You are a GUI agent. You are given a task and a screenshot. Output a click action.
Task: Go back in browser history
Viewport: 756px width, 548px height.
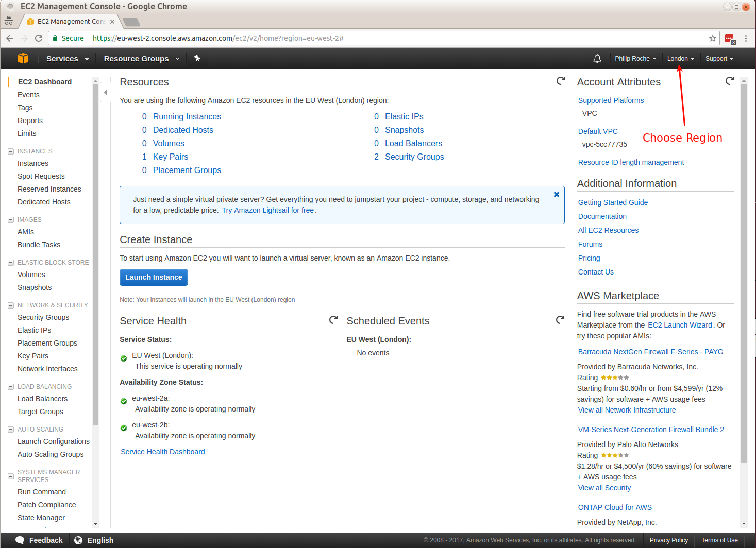coord(10,38)
